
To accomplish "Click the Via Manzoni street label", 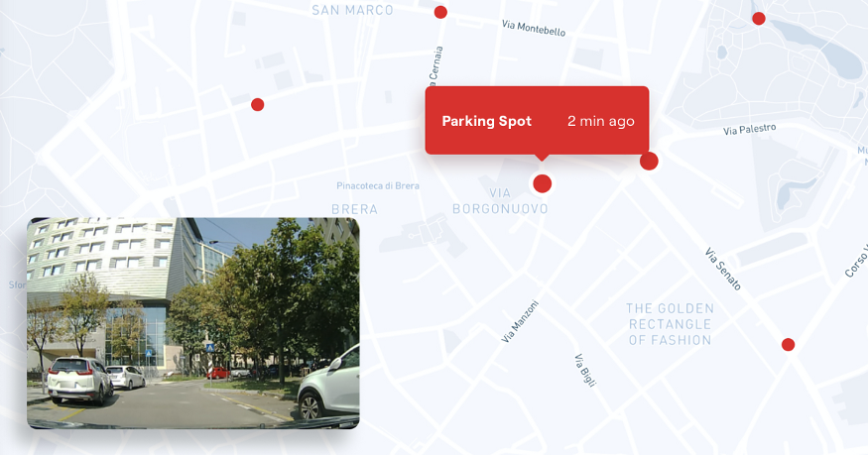I will pyautogui.click(x=520, y=321).
